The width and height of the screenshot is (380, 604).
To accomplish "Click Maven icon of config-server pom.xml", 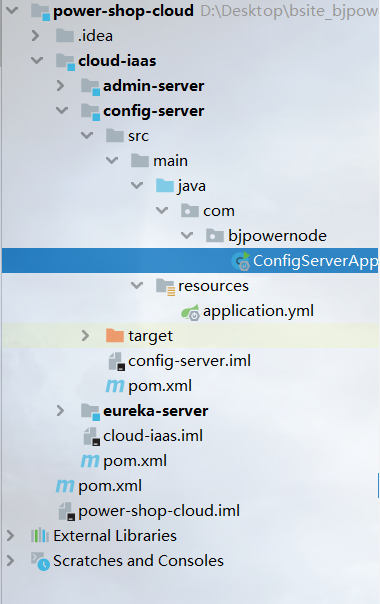I will click(115, 386).
